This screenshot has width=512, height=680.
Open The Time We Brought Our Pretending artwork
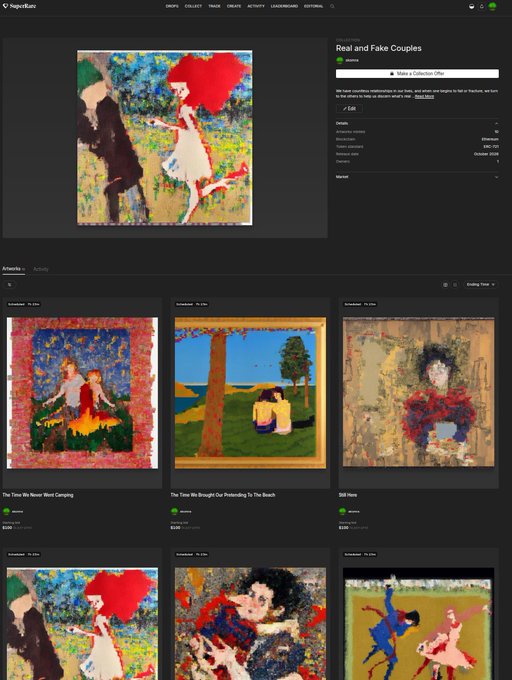pyautogui.click(x=250, y=393)
